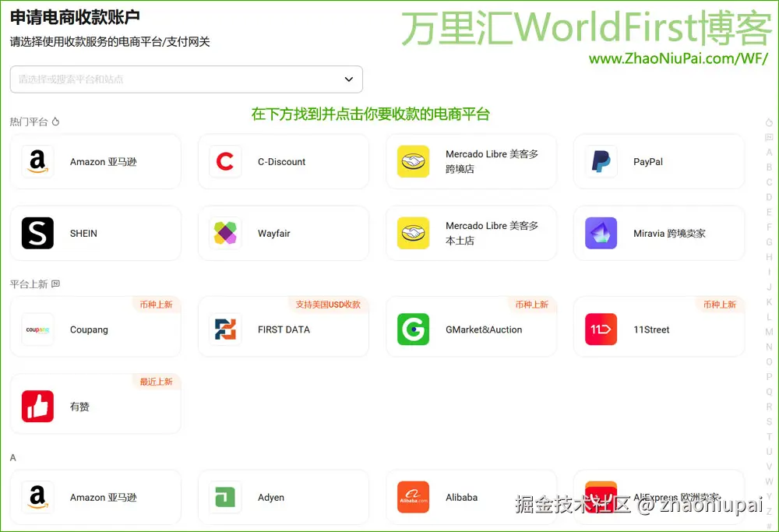The width and height of the screenshot is (779, 532).
Task: Jump to hot platforms via flame index icon
Action: (x=769, y=122)
